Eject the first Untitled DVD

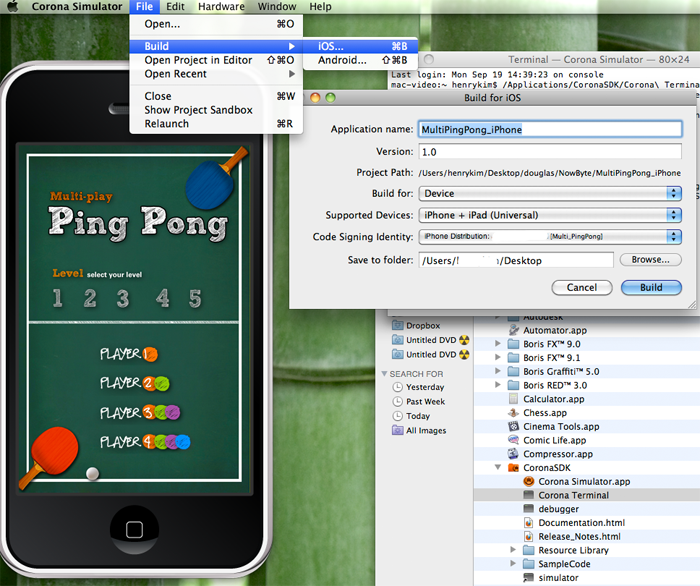(x=464, y=340)
